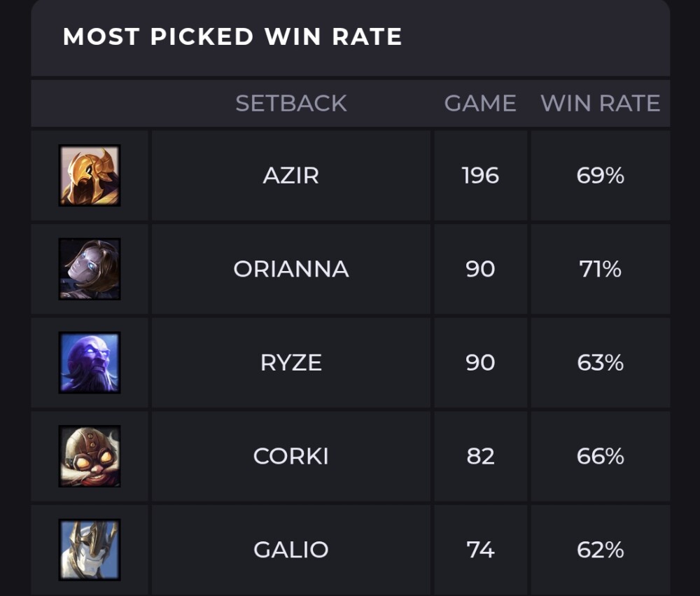Click the Most Picked Win Rate title

click(x=232, y=36)
